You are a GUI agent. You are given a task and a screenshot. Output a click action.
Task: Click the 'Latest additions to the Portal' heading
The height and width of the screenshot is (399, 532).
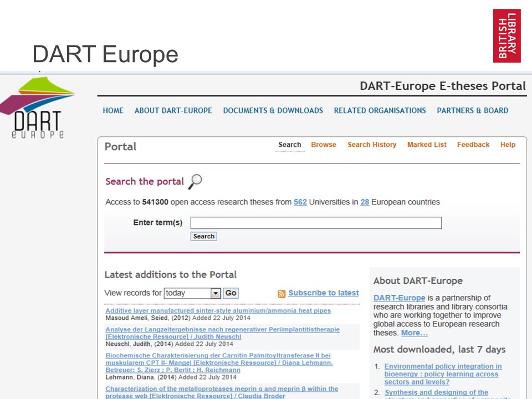pos(170,274)
